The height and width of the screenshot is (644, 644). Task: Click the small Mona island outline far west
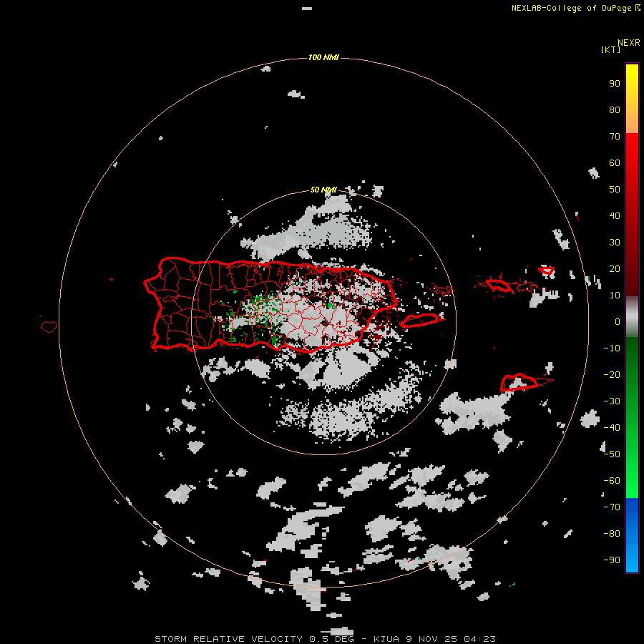pyautogui.click(x=49, y=327)
